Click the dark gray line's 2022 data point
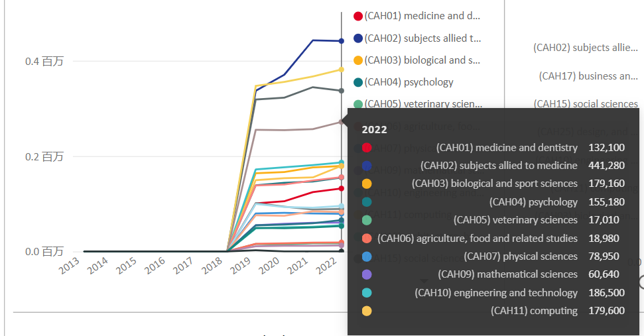The image size is (644, 336). click(x=342, y=91)
